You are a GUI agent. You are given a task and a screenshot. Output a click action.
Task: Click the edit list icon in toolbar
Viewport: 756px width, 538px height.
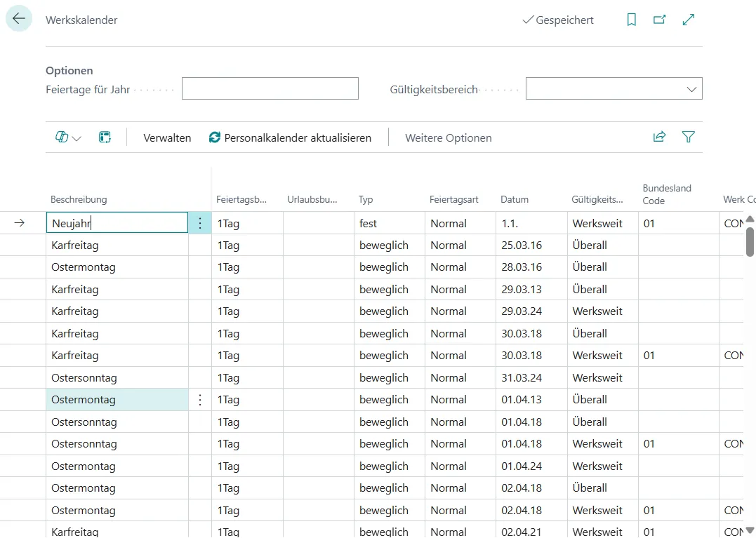105,137
